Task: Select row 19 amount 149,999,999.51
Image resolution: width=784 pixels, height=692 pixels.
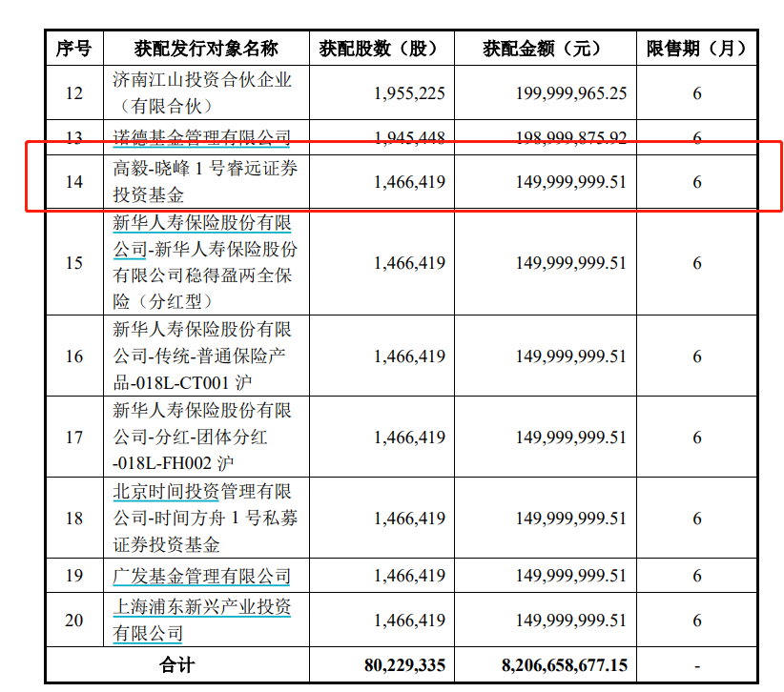Action: click(x=571, y=576)
